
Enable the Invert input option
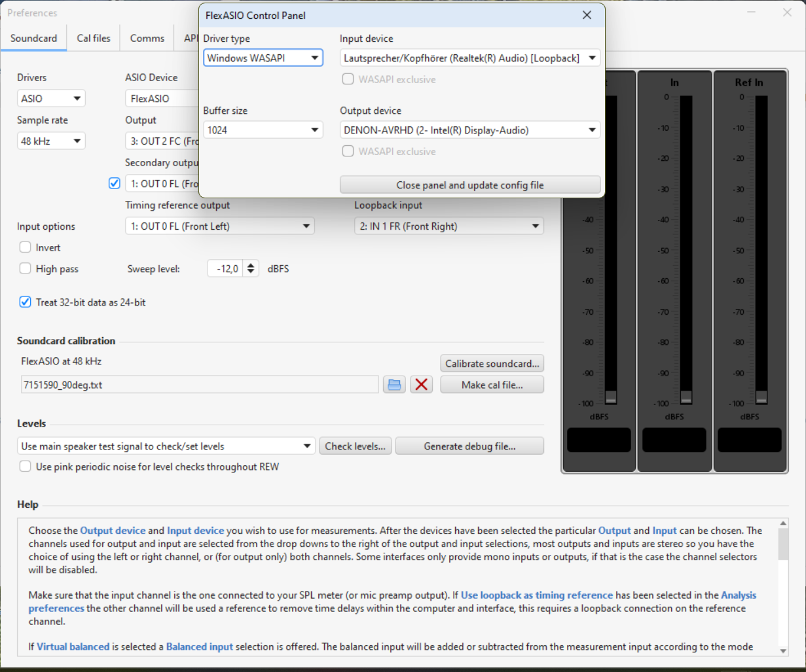coord(26,247)
